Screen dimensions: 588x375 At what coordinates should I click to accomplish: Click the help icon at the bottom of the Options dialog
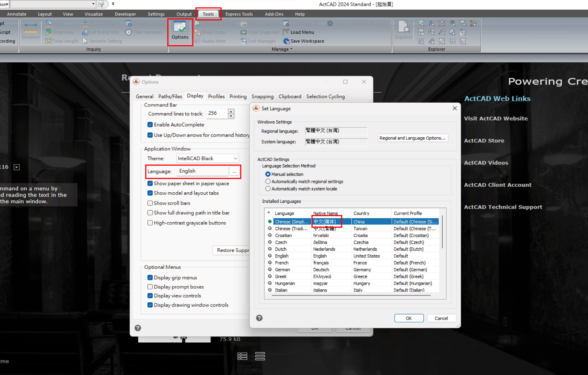[138, 328]
